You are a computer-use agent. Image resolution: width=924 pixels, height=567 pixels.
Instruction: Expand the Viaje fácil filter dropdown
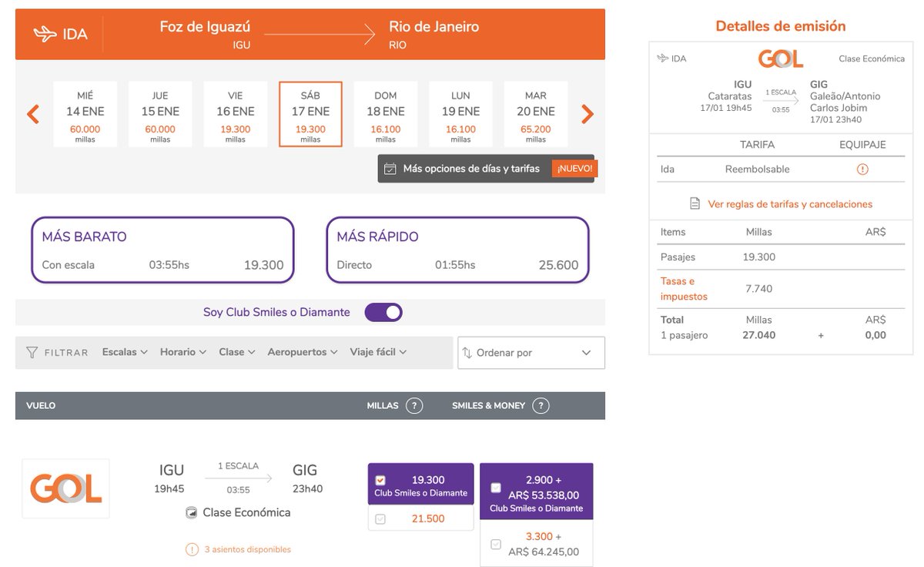pyautogui.click(x=378, y=352)
